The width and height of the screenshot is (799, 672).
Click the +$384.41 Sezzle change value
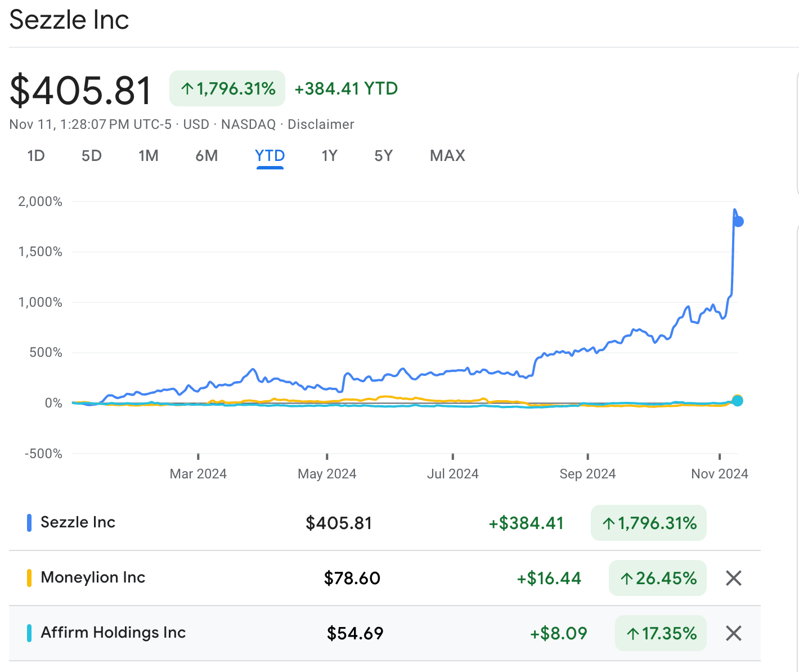(526, 523)
